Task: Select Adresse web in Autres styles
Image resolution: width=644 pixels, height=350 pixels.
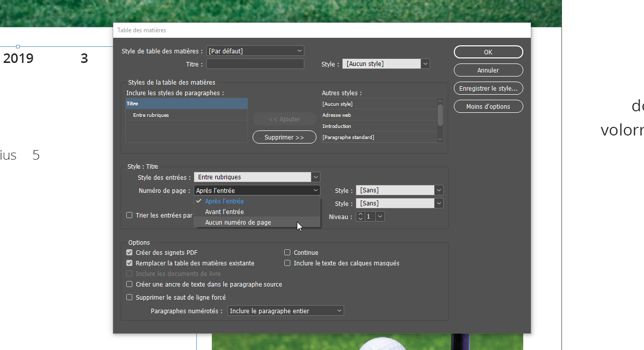Action: 379,115
